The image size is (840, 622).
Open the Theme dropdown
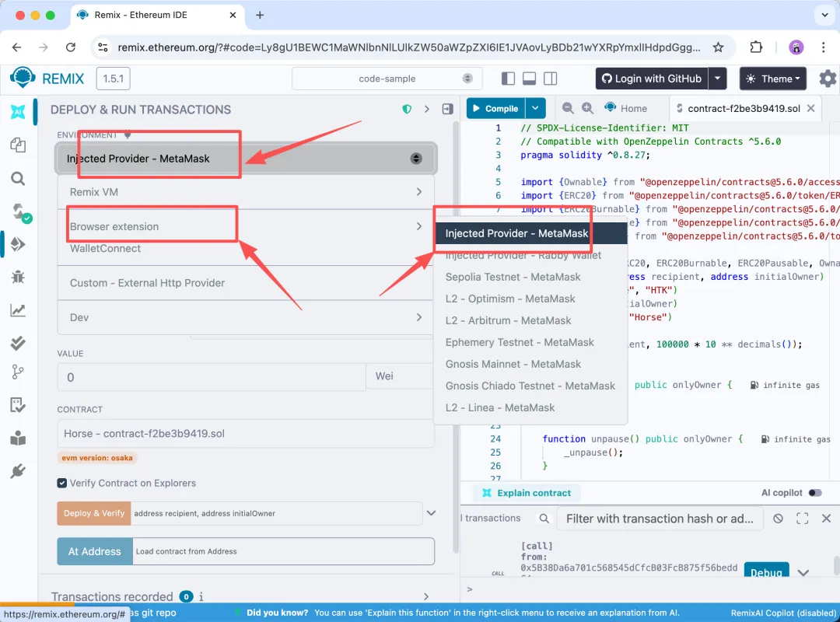773,79
